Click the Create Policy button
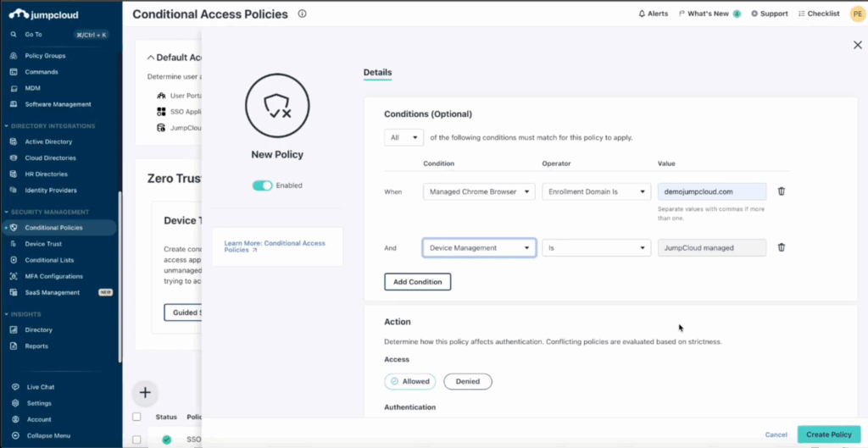The width and height of the screenshot is (868, 448). tap(829, 434)
